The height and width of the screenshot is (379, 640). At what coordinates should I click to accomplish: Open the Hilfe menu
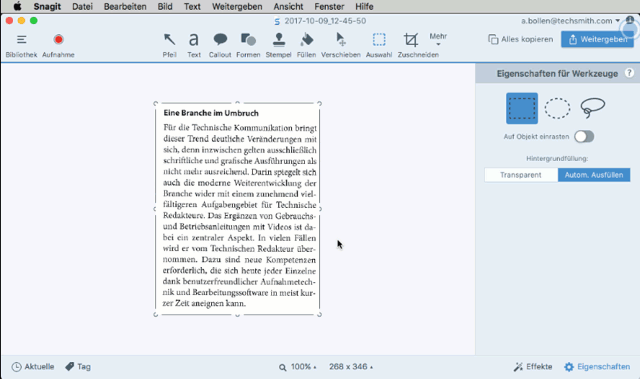(364, 7)
